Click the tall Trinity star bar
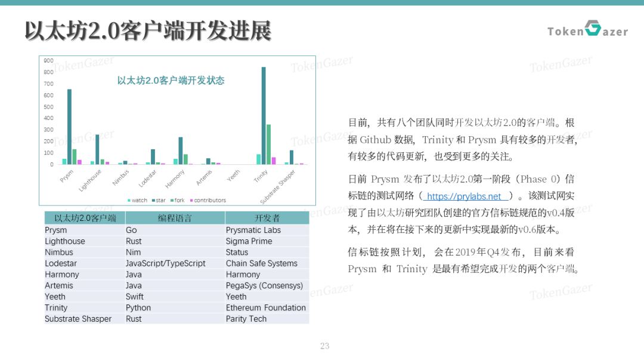This screenshot has height=363, width=644. 264,115
